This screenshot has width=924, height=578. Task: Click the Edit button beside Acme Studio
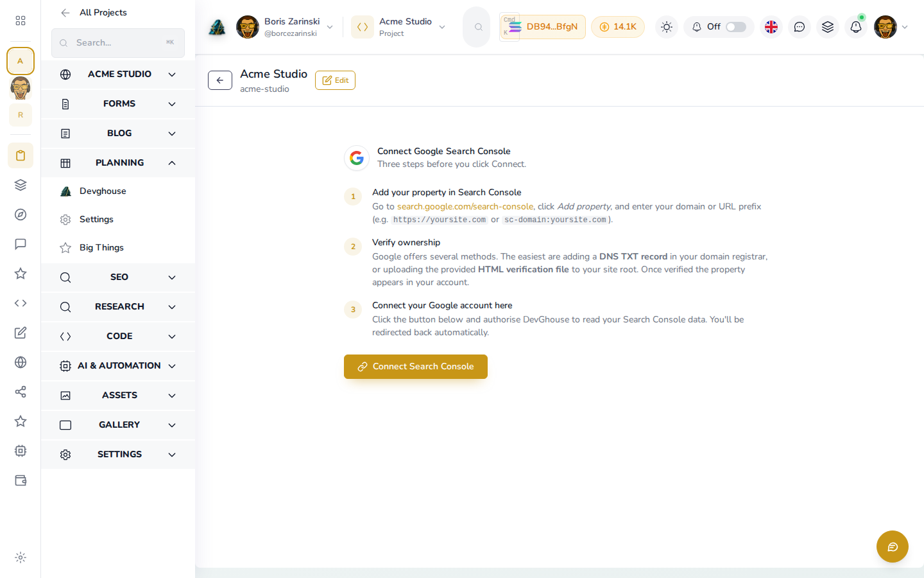pos(335,80)
